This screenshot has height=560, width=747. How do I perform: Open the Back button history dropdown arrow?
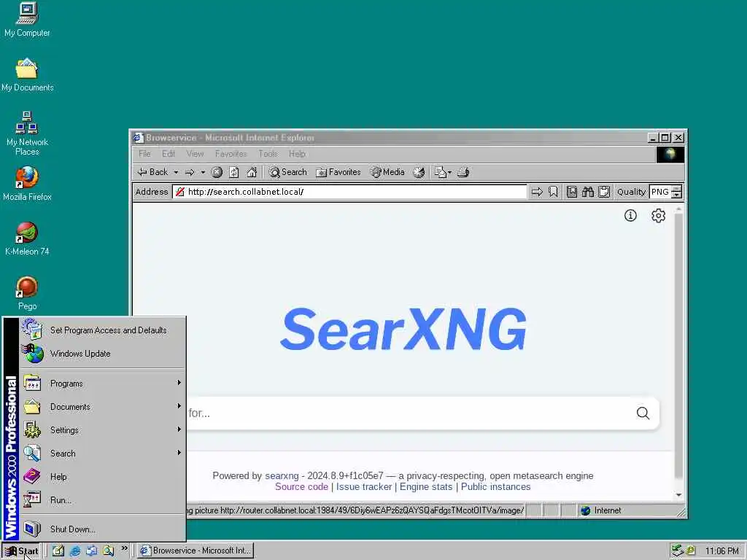(x=176, y=172)
